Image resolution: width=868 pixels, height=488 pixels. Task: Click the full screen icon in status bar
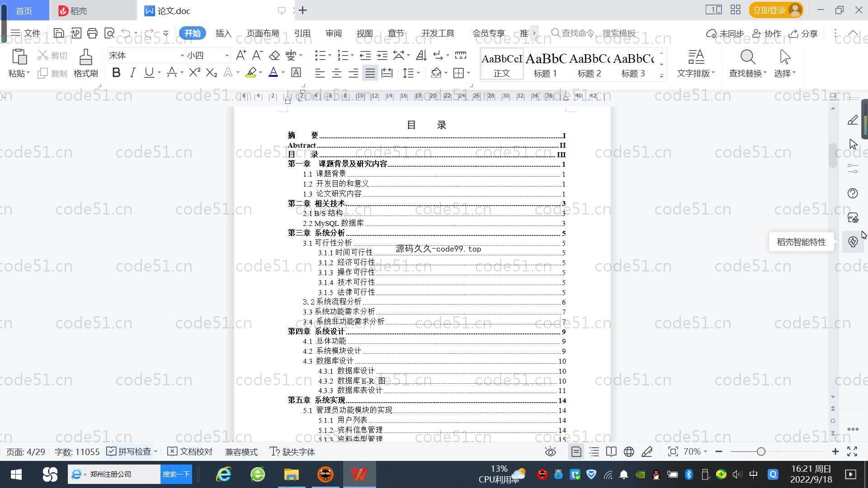point(852,451)
